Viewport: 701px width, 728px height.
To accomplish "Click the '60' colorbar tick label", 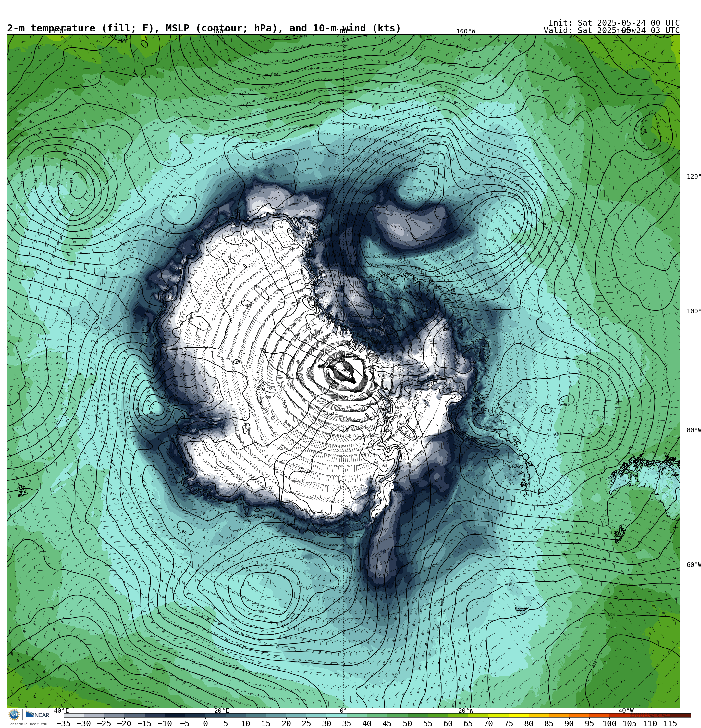I will 448,723.
